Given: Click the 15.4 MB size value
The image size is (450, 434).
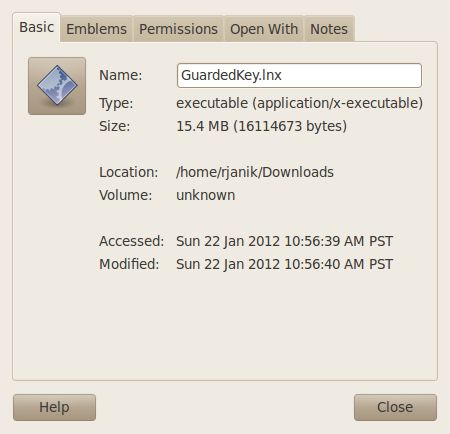Looking at the screenshot, I should (262, 126).
